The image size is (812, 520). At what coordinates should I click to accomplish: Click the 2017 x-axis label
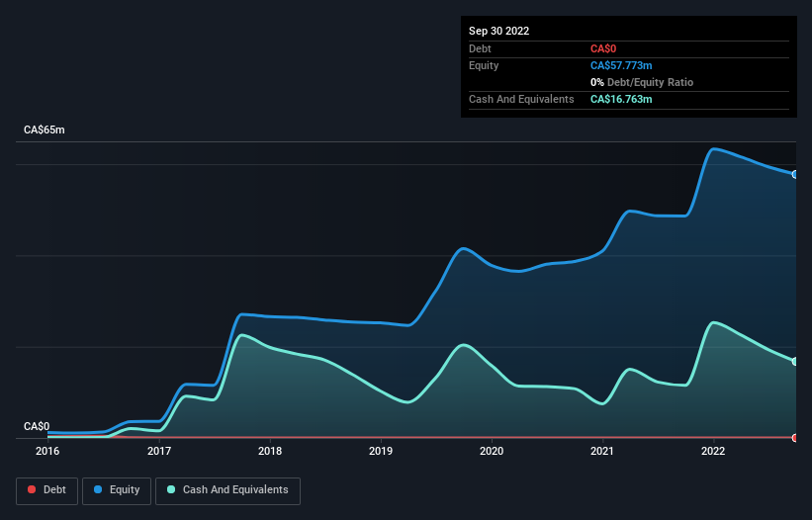[159, 451]
